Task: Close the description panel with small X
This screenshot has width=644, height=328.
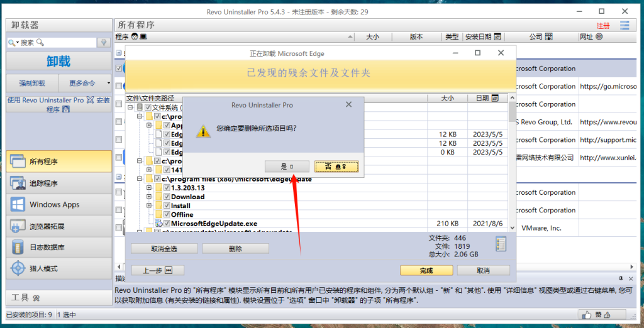Action: tap(632, 278)
